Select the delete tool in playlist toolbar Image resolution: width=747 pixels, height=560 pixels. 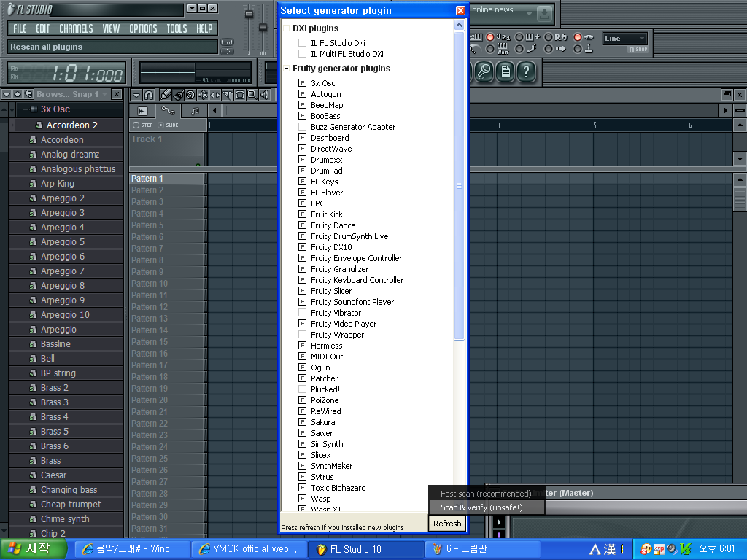[190, 95]
